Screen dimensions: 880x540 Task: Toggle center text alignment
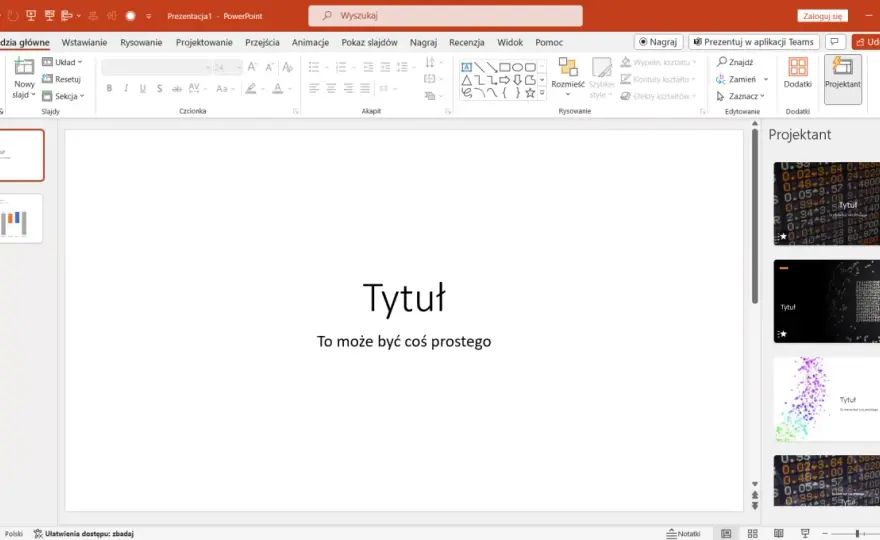(x=331, y=88)
